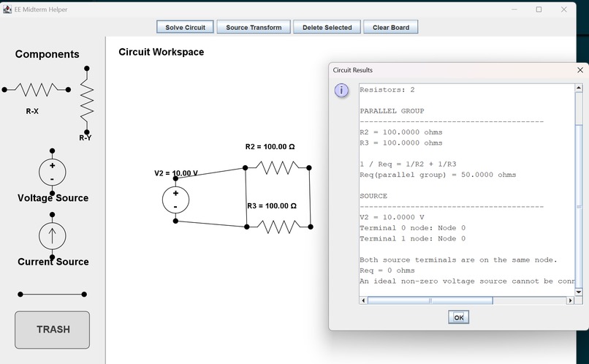Pick the Current Source component symbol
Viewport: 589px width, 364px height.
click(52, 236)
